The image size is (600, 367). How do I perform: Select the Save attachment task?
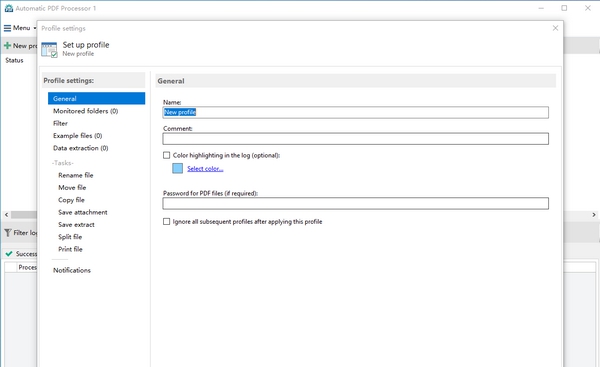click(83, 212)
